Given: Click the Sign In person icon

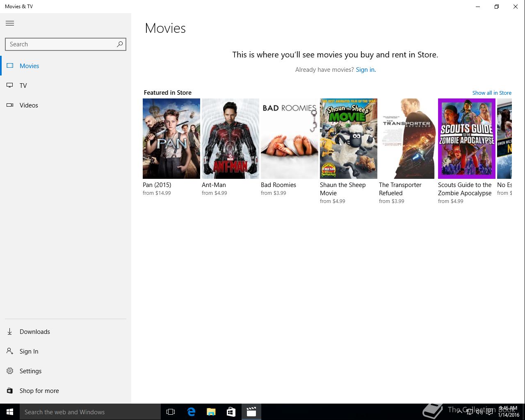Looking at the screenshot, I should click(10, 351).
